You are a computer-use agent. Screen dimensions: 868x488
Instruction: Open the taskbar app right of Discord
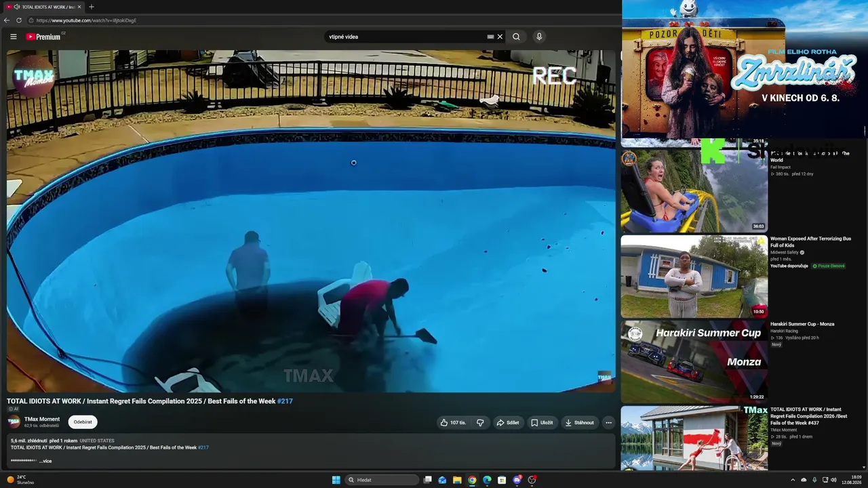coord(532,480)
